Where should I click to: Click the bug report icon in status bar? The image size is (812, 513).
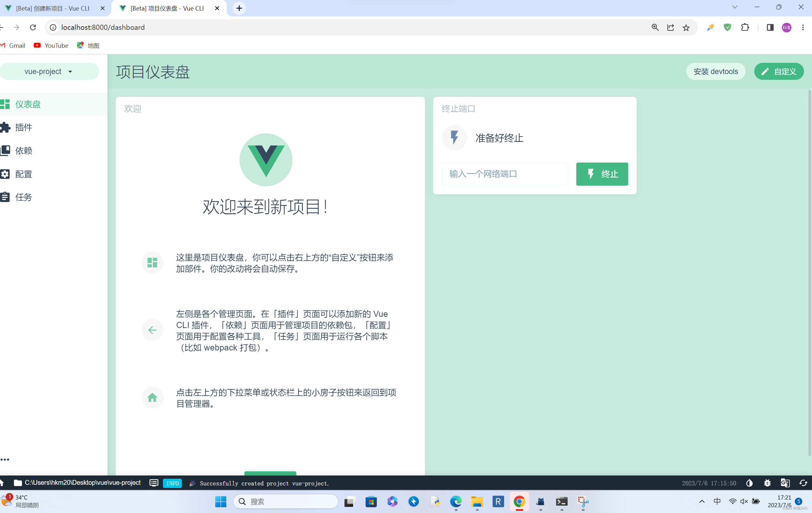[767, 483]
